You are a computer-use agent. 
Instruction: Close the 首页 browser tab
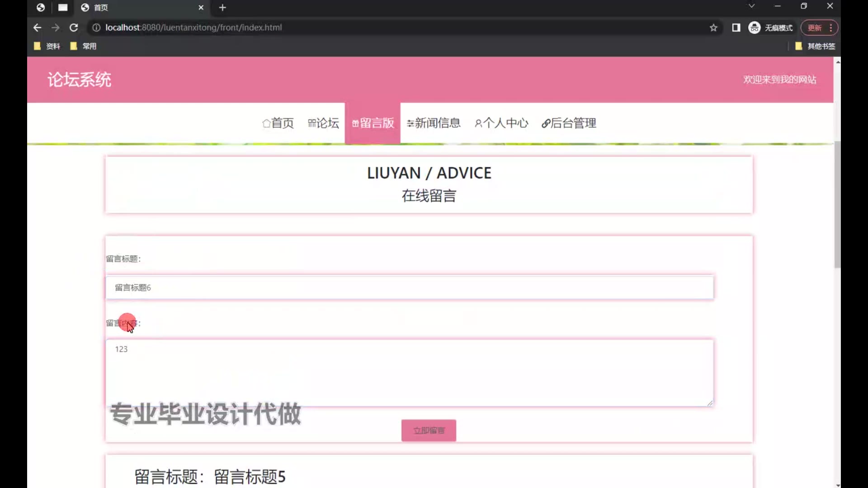pyautogui.click(x=201, y=7)
